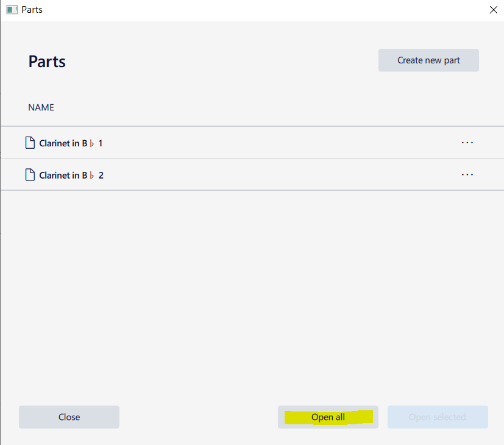Click the flat symbol in Clarinet 1 name
Viewport: 504px width, 445px height.
(x=91, y=143)
